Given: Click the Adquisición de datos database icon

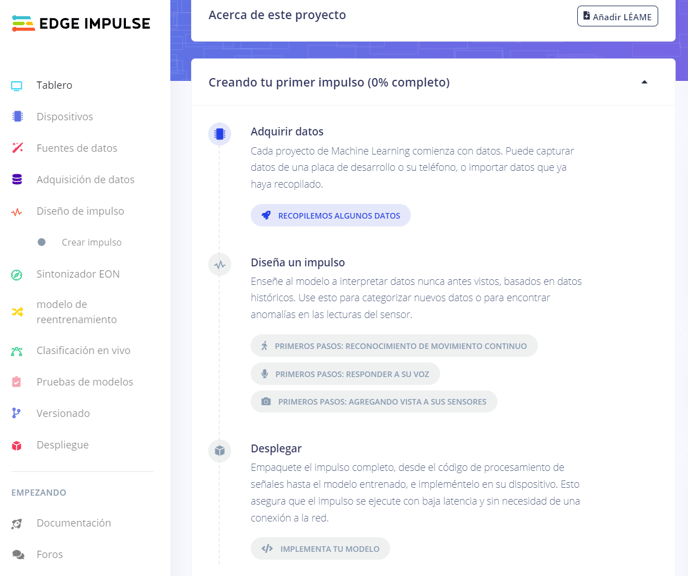Looking at the screenshot, I should click(x=17, y=179).
